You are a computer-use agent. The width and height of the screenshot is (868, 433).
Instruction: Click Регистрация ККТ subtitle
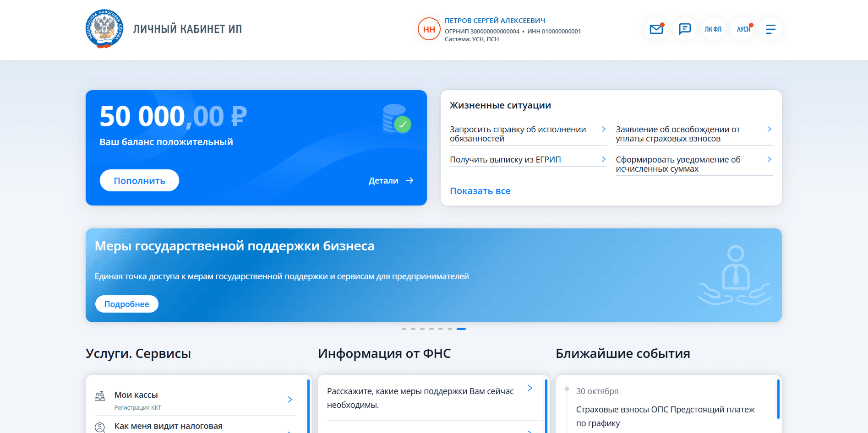point(138,408)
